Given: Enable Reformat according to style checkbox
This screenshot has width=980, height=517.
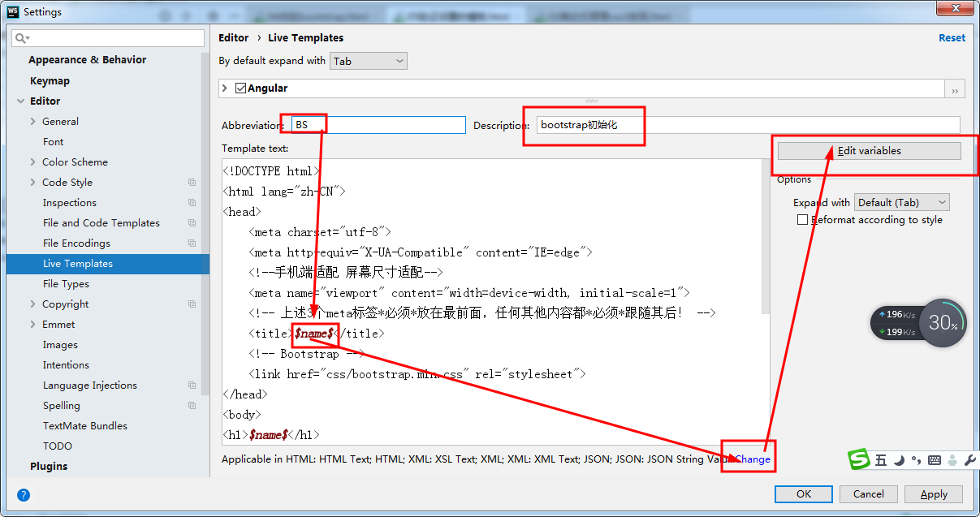Looking at the screenshot, I should (802, 220).
